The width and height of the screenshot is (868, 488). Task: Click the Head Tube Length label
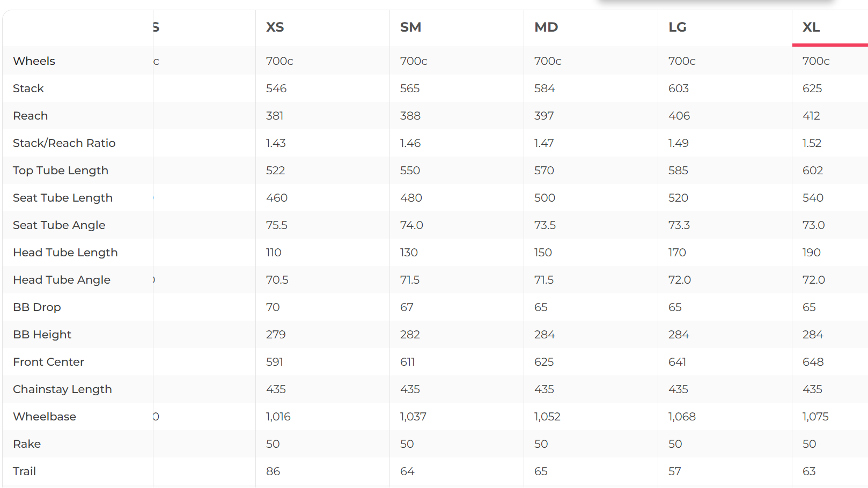tap(65, 253)
